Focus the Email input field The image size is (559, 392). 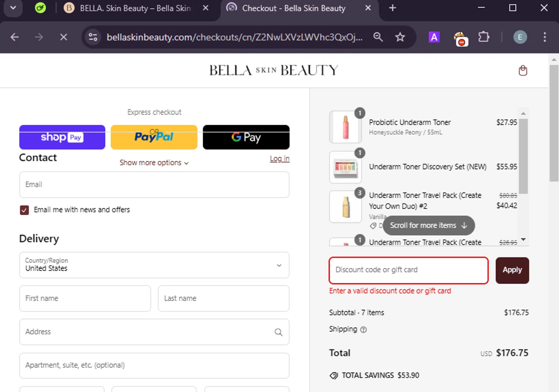[154, 185]
